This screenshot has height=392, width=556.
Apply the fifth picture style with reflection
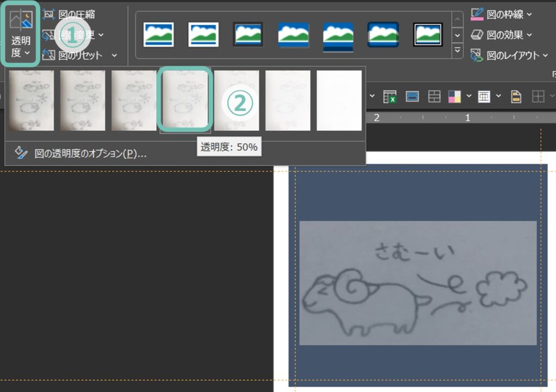click(338, 36)
